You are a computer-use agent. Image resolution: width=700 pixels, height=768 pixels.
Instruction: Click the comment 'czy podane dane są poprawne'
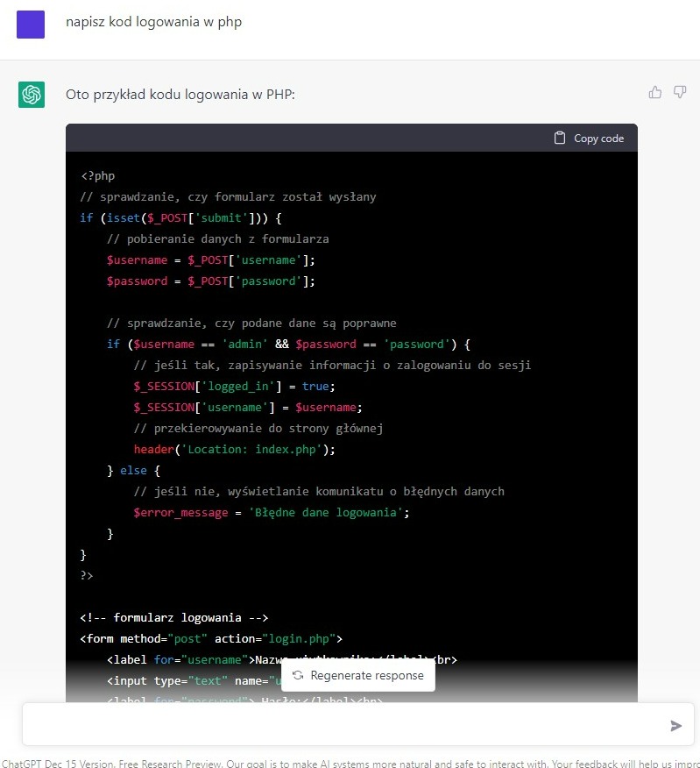tap(251, 324)
